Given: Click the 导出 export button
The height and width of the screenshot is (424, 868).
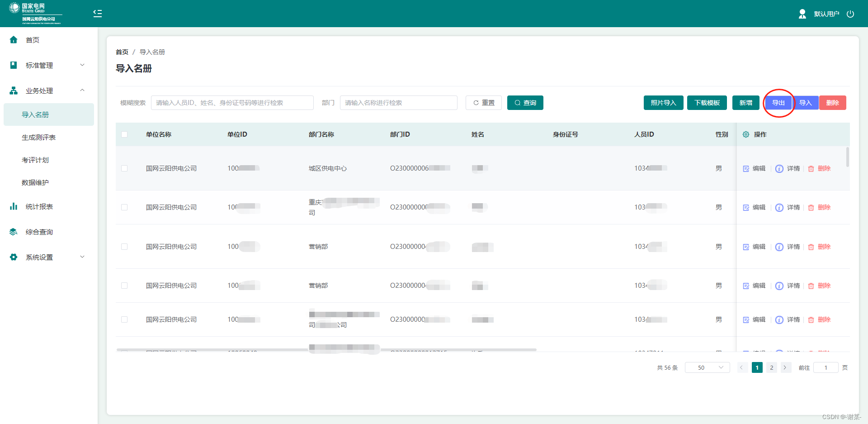Looking at the screenshot, I should pyautogui.click(x=778, y=103).
